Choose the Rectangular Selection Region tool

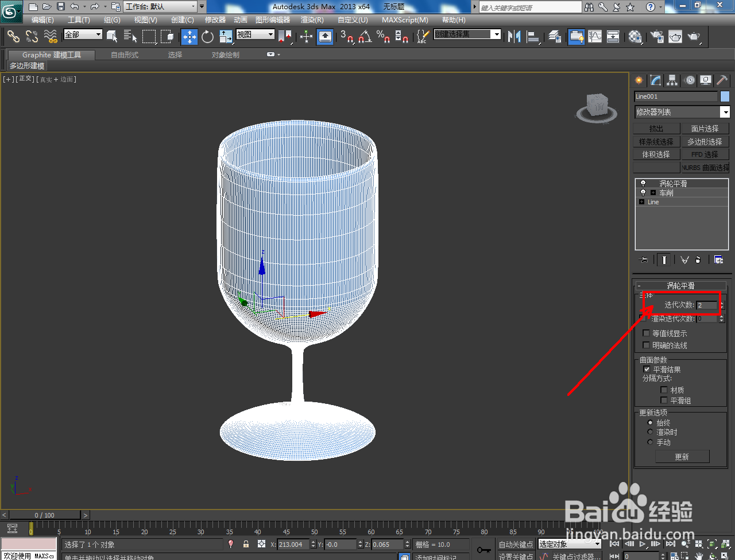click(x=149, y=37)
